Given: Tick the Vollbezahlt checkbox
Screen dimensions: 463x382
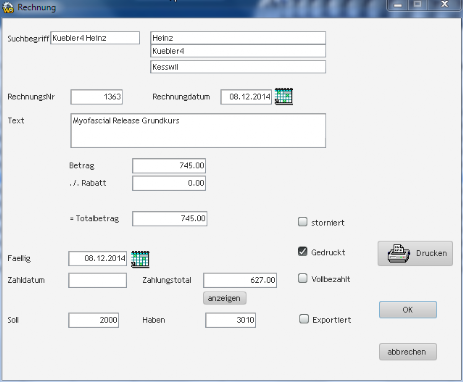Looking at the screenshot, I should coord(302,278).
